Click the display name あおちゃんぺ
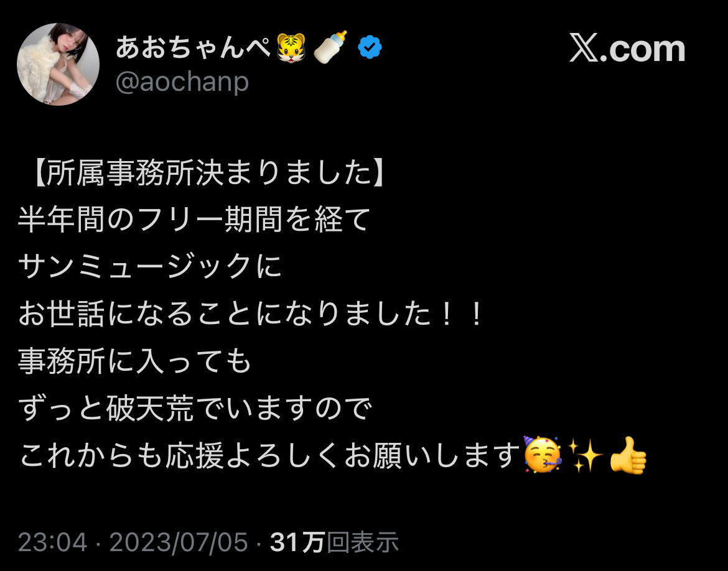The image size is (728, 571). tap(193, 47)
